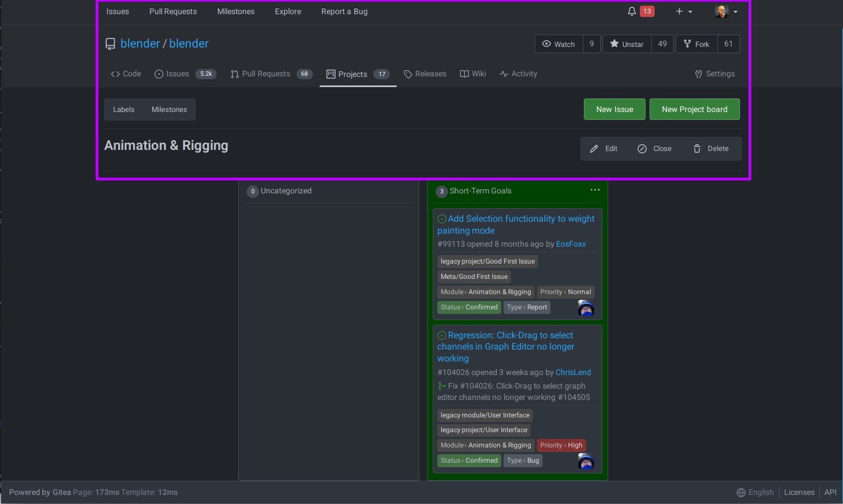Click the open-issue status icon on weight painting card
The height and width of the screenshot is (504, 843).
point(442,219)
